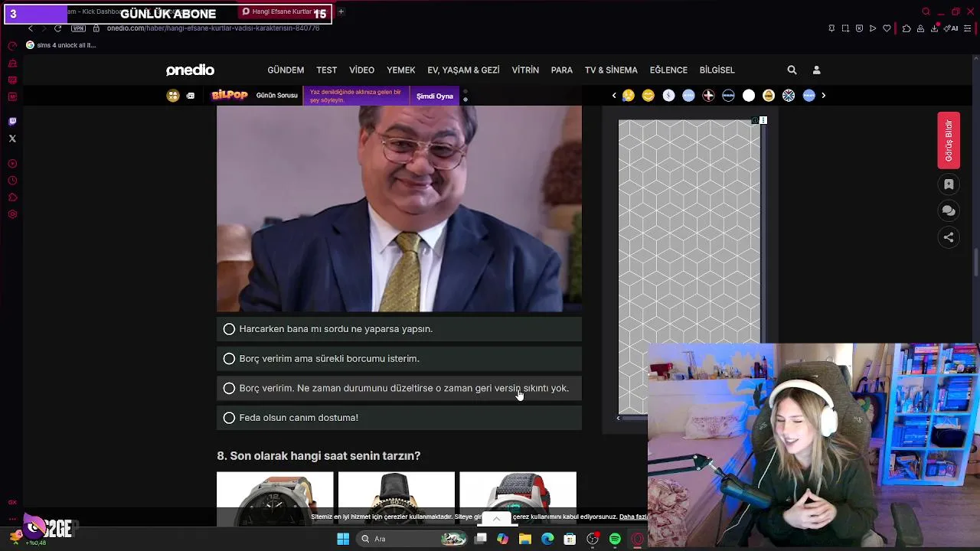Open the snapshot tool icon in browser toolbar
The width and height of the screenshot is (980, 551).
(x=845, y=28)
